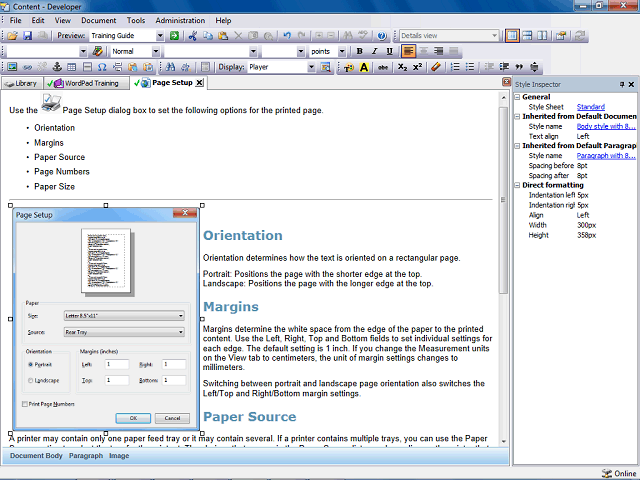Click the Copy icon in the toolbar
The image size is (640, 480).
[x=208, y=36]
